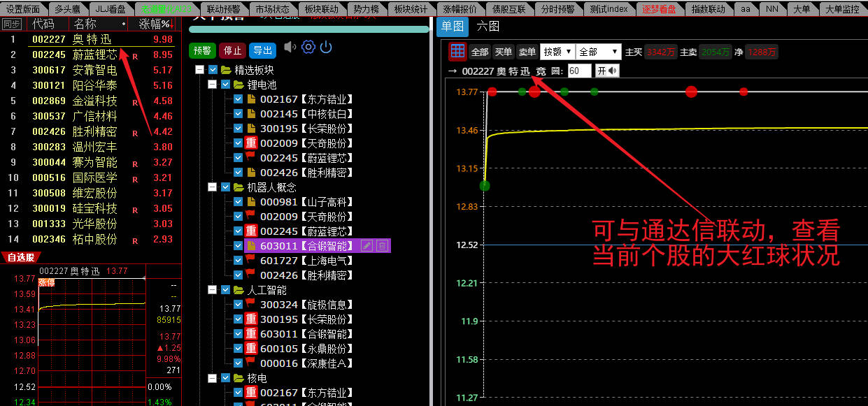Open the 按额 dropdown

point(557,52)
